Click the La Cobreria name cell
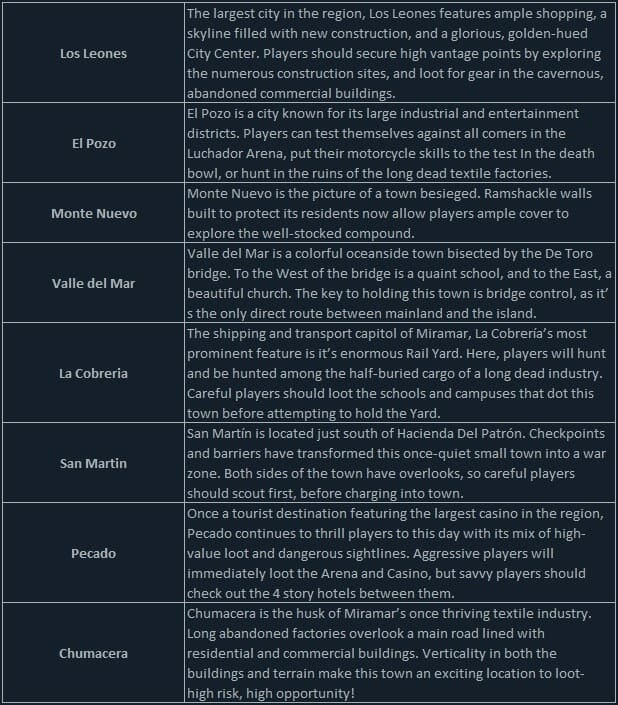The height and width of the screenshot is (705, 618). pyautogui.click(x=93, y=373)
